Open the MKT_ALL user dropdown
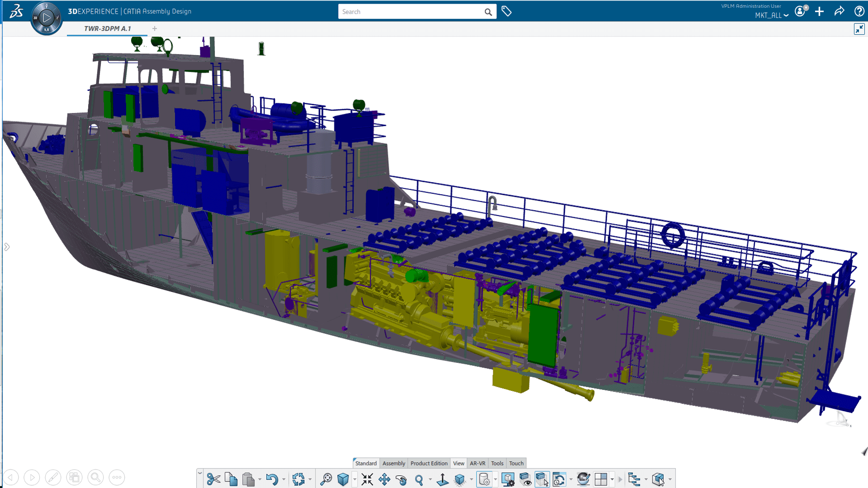The height and width of the screenshot is (488, 868). pyautogui.click(x=771, y=15)
